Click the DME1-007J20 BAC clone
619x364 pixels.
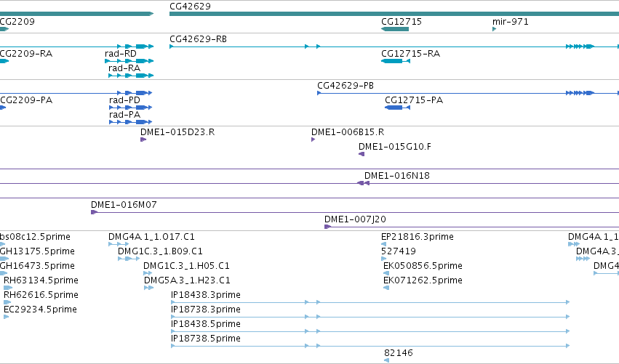coord(471,227)
